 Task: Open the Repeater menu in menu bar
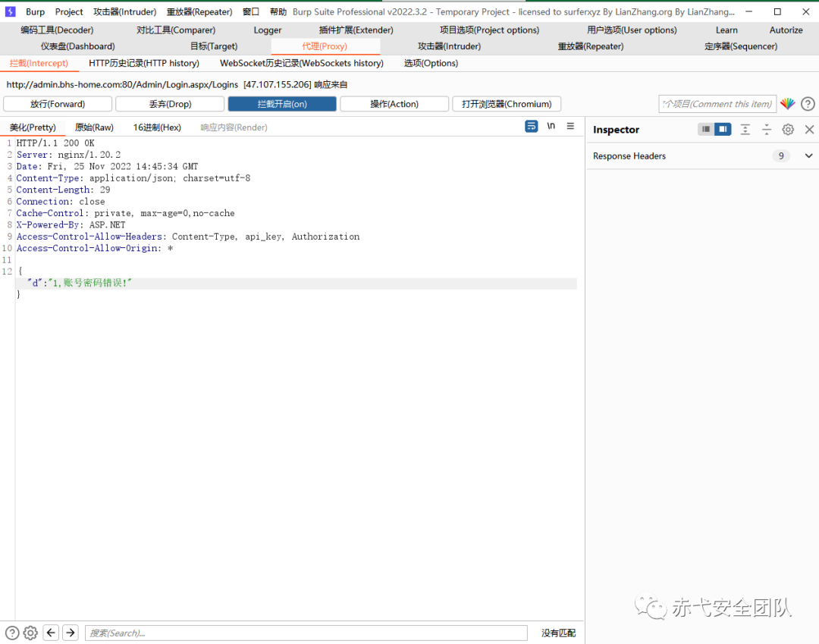(x=199, y=11)
